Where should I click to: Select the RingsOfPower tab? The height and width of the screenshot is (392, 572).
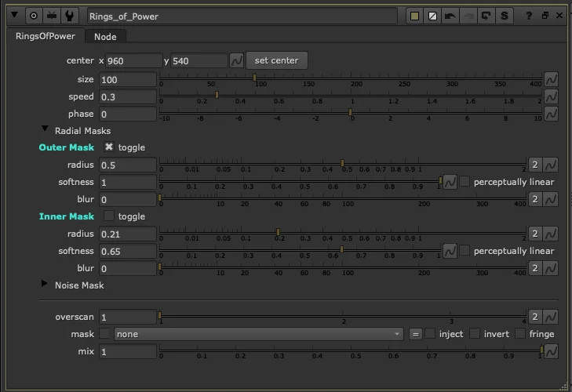[45, 36]
